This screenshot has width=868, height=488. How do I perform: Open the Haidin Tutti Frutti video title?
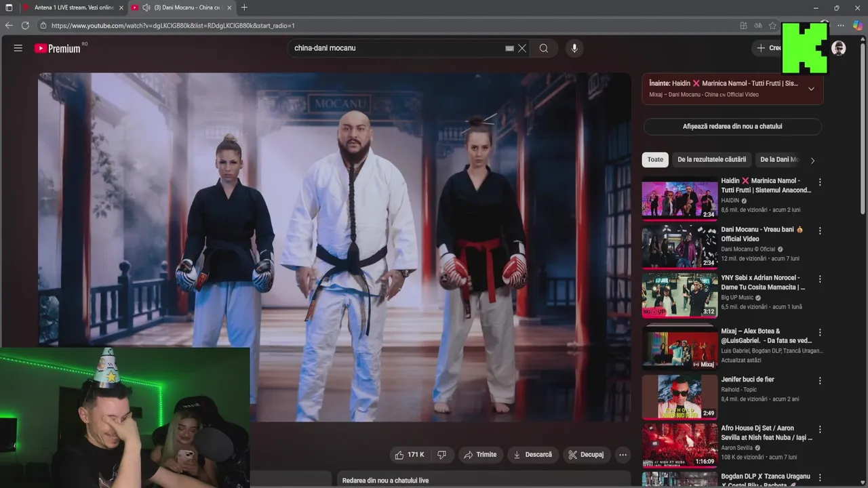(x=766, y=186)
